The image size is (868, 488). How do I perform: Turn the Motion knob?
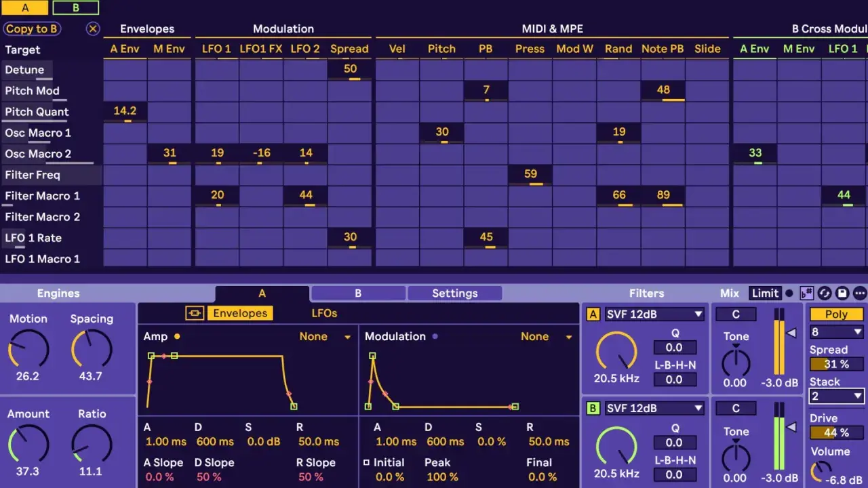(28, 349)
